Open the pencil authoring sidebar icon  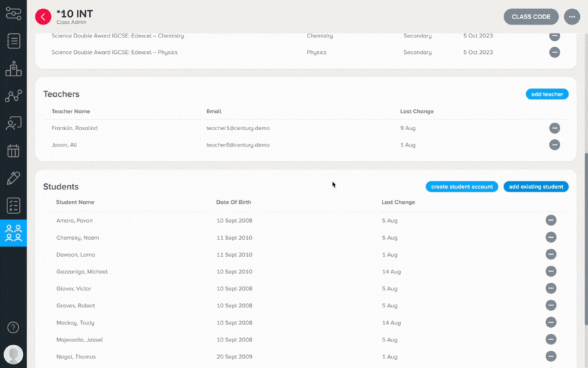[14, 178]
